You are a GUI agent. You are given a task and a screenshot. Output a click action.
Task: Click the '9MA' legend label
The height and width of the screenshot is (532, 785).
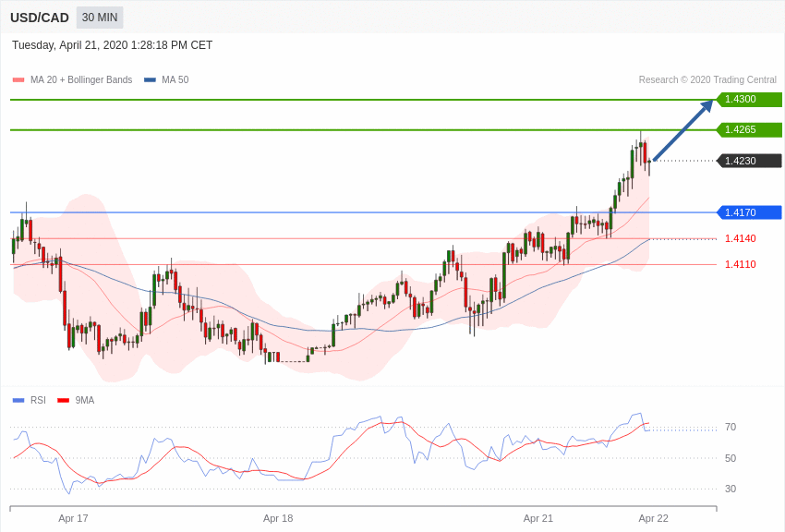(x=85, y=400)
